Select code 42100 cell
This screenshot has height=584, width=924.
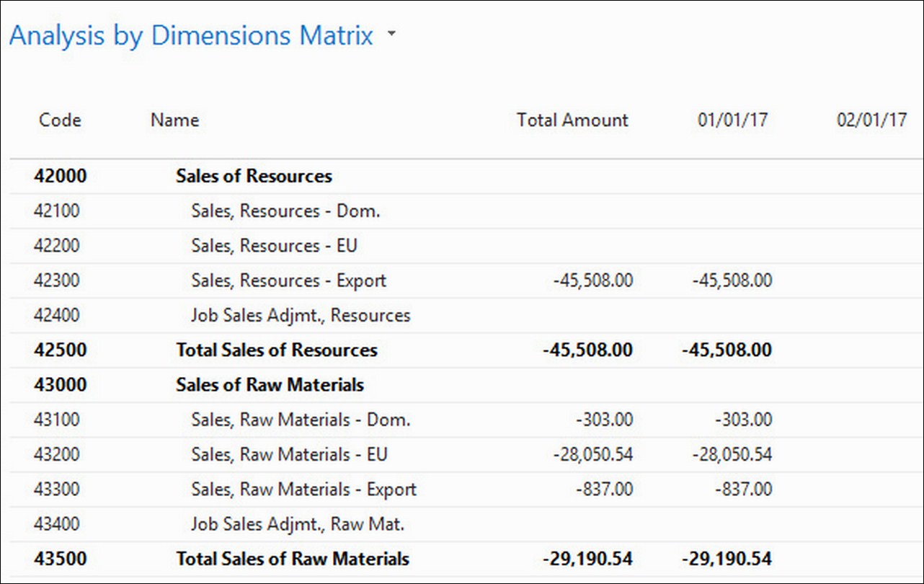coord(57,211)
